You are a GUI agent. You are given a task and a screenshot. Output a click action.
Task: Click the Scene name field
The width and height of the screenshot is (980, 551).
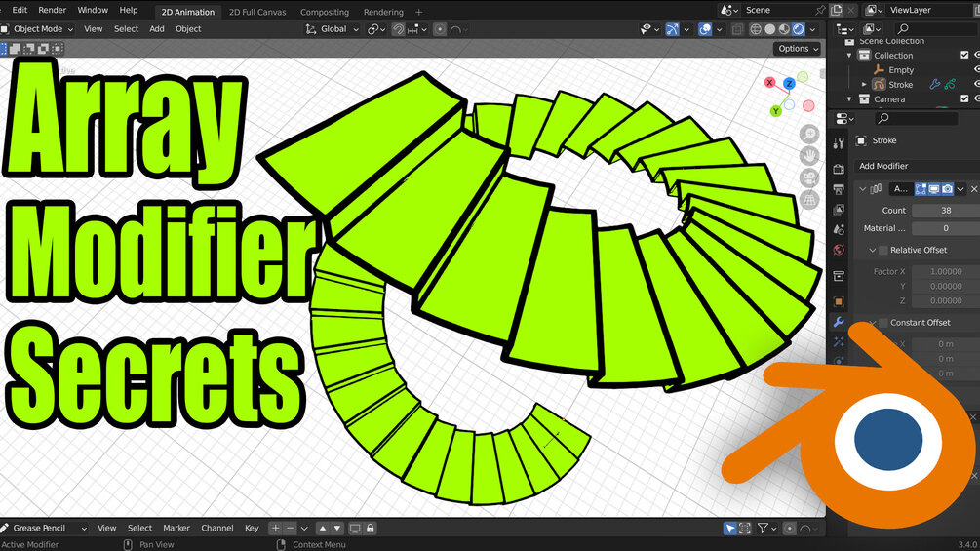[778, 10]
